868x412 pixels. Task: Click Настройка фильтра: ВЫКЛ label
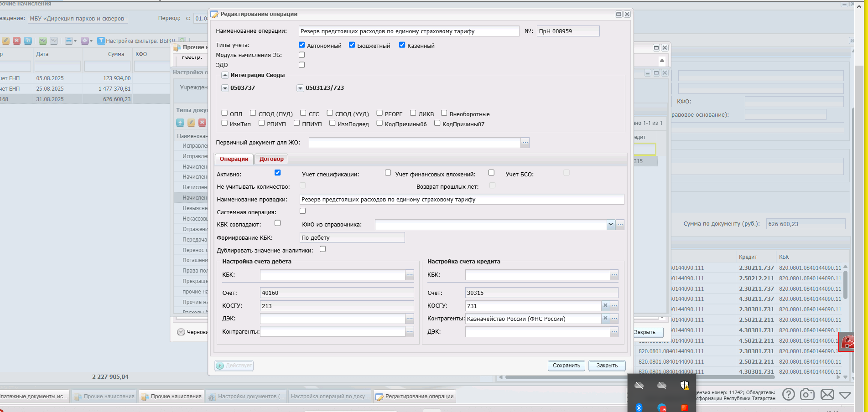(140, 41)
